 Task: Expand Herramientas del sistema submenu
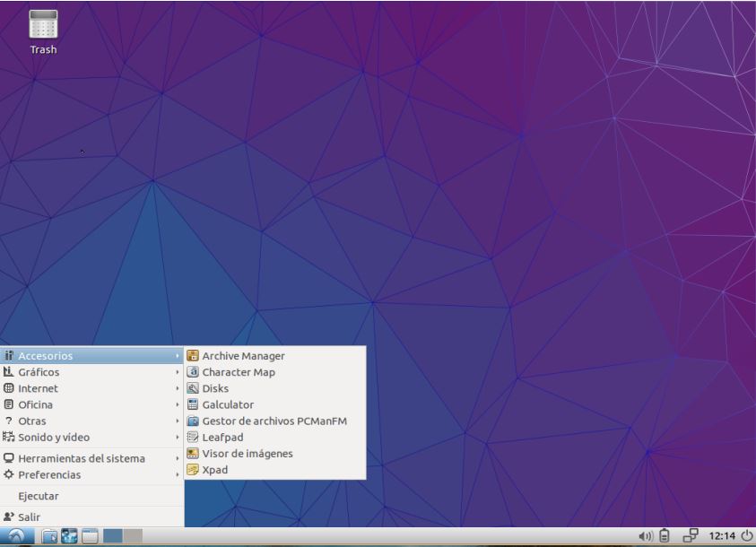point(81,458)
